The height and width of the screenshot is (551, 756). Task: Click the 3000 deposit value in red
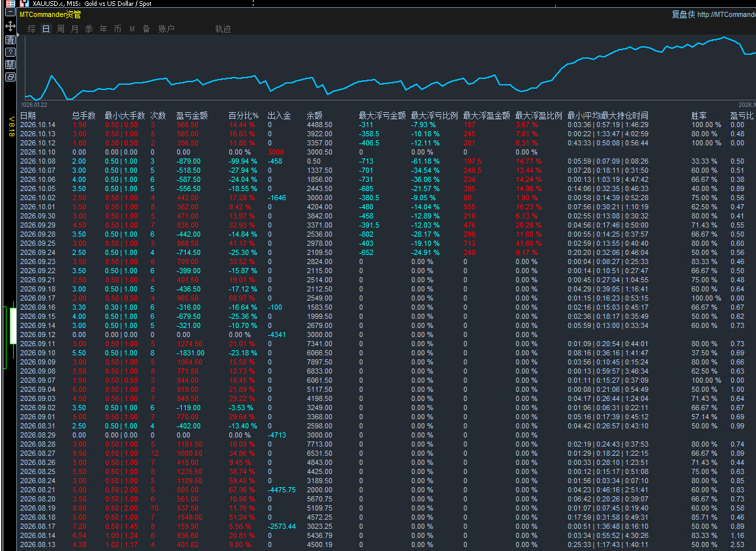click(x=276, y=152)
